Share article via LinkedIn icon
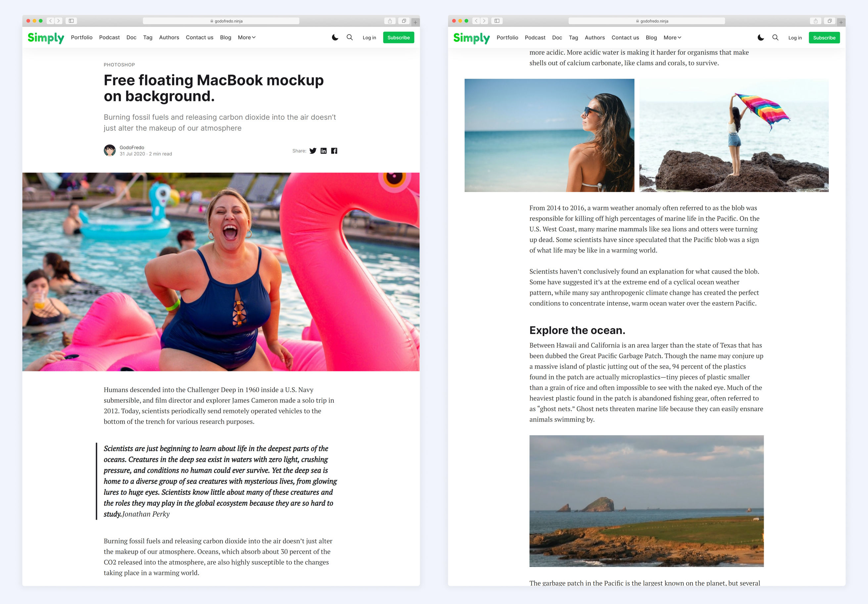Screen dimensions: 868x604 [x=323, y=151]
